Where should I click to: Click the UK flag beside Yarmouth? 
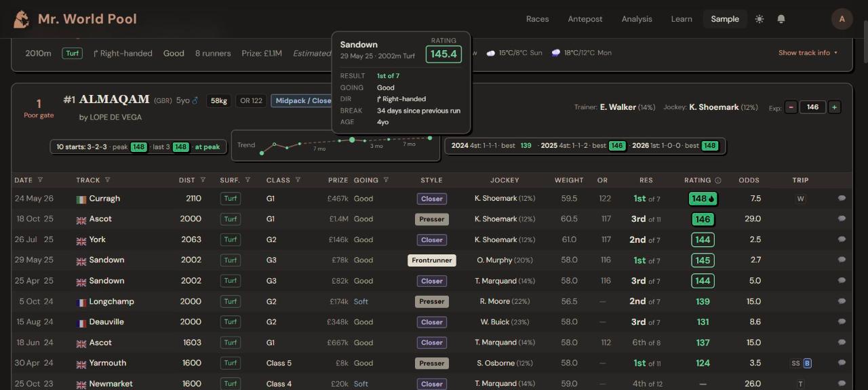(81, 364)
